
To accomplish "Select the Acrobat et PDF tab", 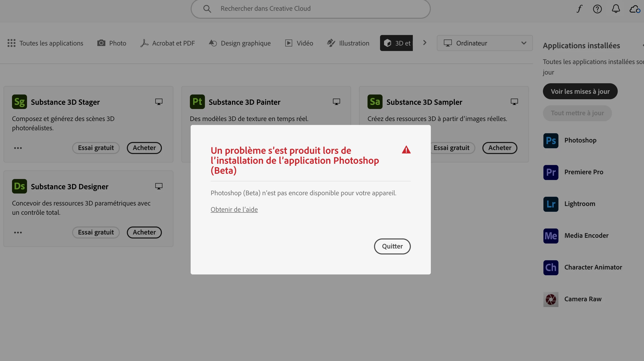I will [x=167, y=43].
